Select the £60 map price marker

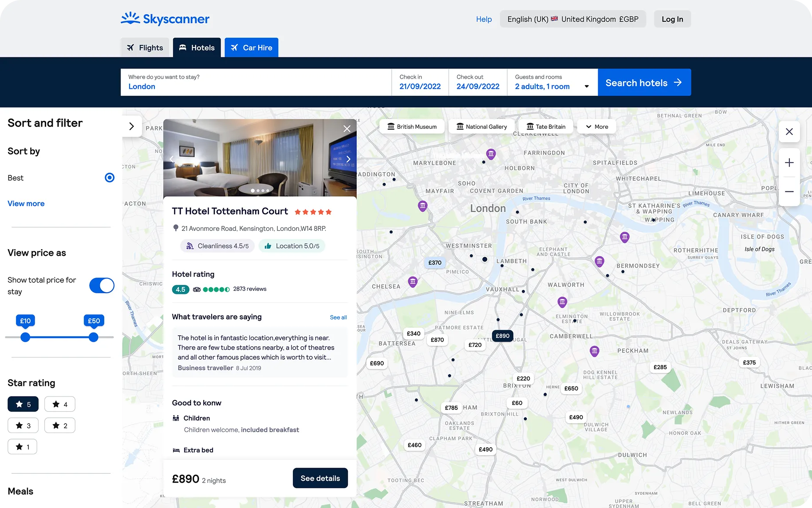(517, 403)
